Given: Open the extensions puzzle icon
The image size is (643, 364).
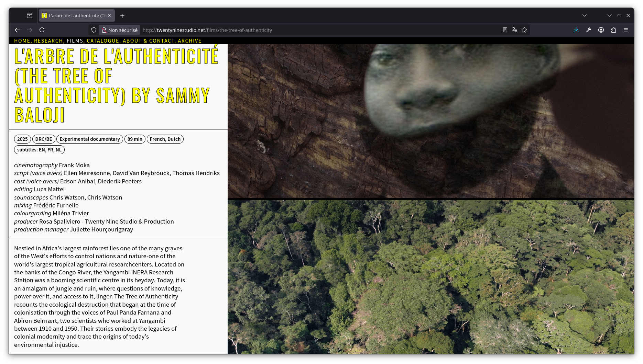Looking at the screenshot, I should (x=613, y=30).
